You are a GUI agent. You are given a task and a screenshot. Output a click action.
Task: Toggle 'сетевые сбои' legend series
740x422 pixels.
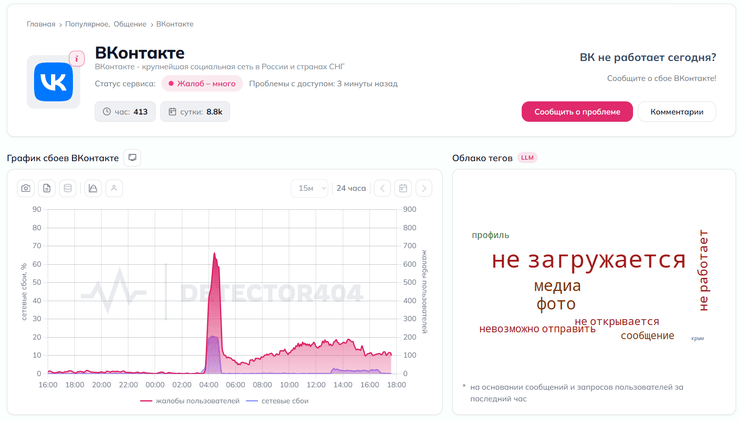[x=278, y=401]
